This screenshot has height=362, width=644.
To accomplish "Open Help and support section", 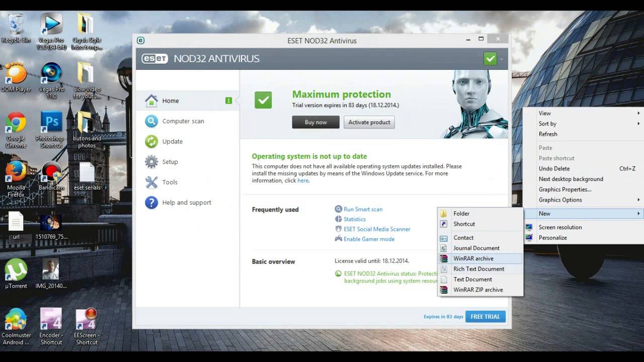I will 187,203.
